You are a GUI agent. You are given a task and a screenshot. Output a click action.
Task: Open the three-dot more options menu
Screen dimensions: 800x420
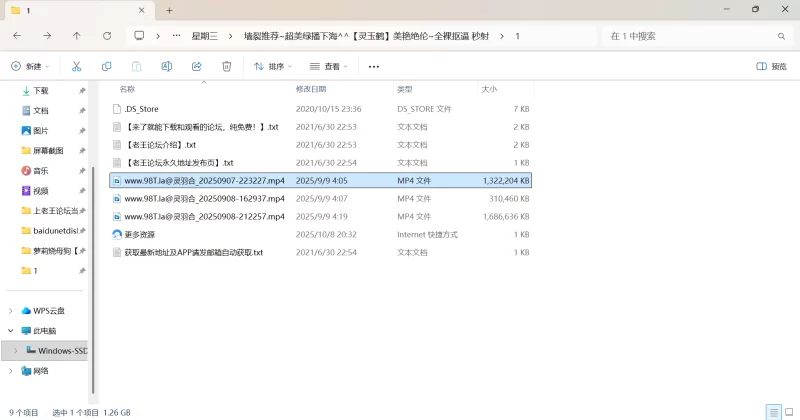[374, 67]
